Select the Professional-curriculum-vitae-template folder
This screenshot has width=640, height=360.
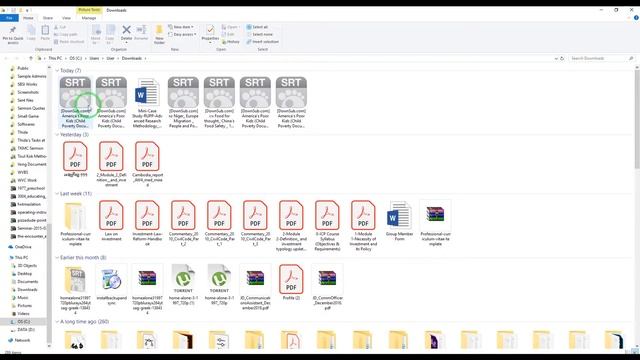click(x=76, y=223)
